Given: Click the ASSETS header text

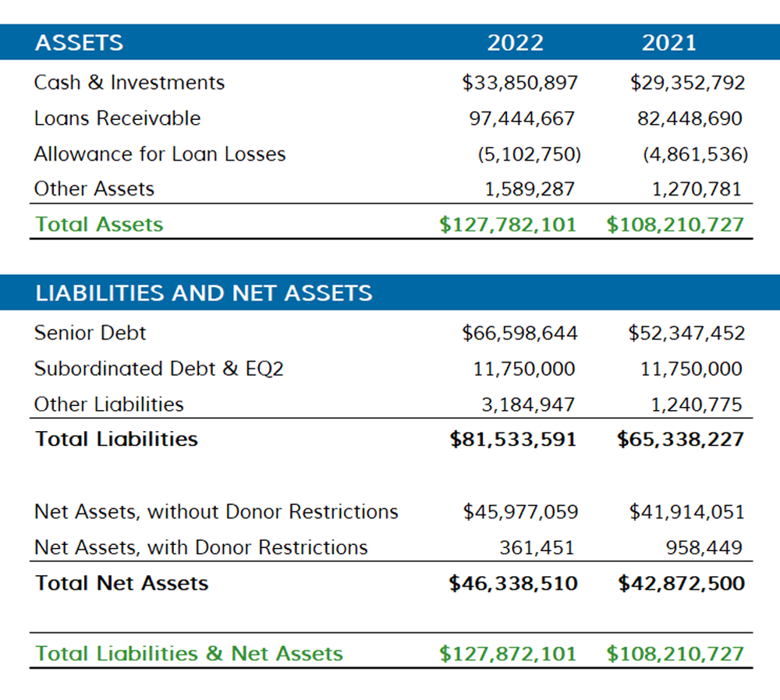Looking at the screenshot, I should click(79, 43).
